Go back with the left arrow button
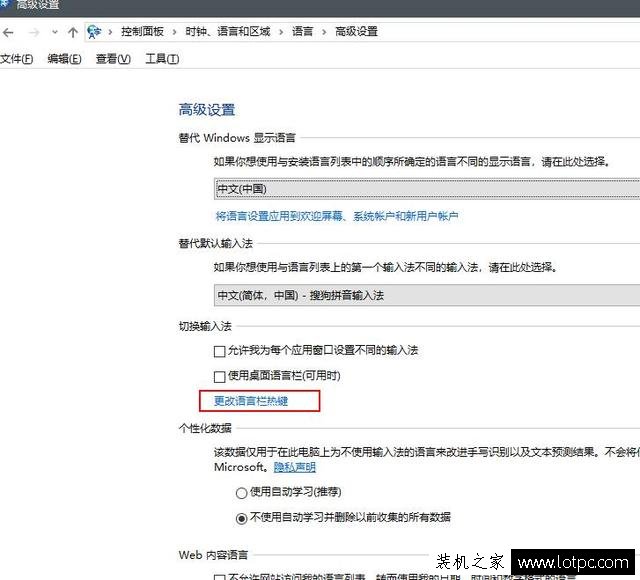Image resolution: width=640 pixels, height=580 pixels. point(8,32)
